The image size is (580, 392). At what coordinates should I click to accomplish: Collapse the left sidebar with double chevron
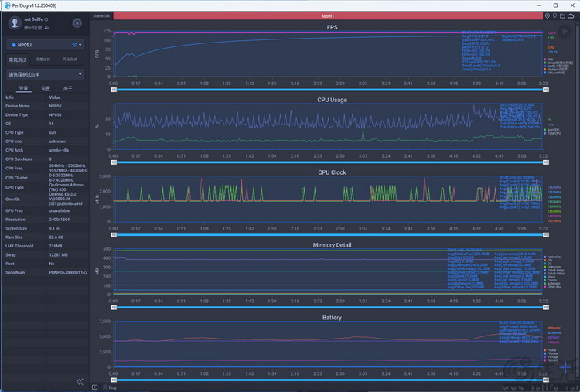pos(79,381)
